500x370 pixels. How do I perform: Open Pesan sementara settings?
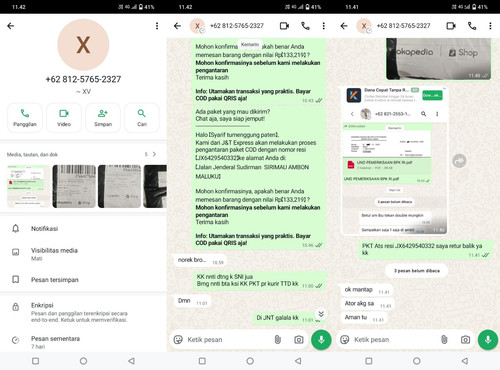pyautogui.click(x=83, y=342)
